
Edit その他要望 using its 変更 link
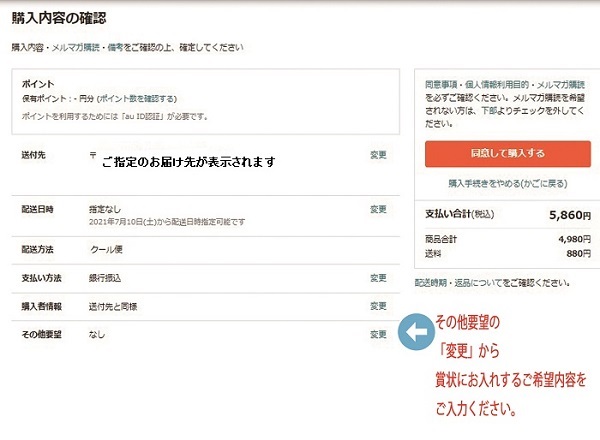[378, 335]
